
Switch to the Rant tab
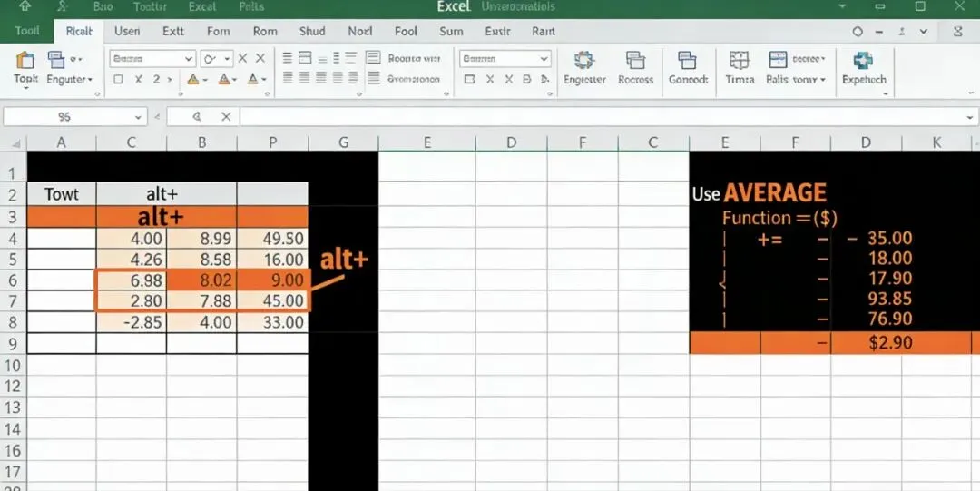pos(544,31)
